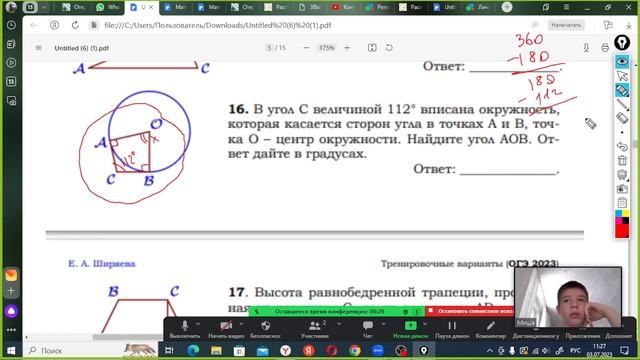The image size is (640, 360).
Task: Switch to the YouTube browser tab
Action: click(342, 7)
